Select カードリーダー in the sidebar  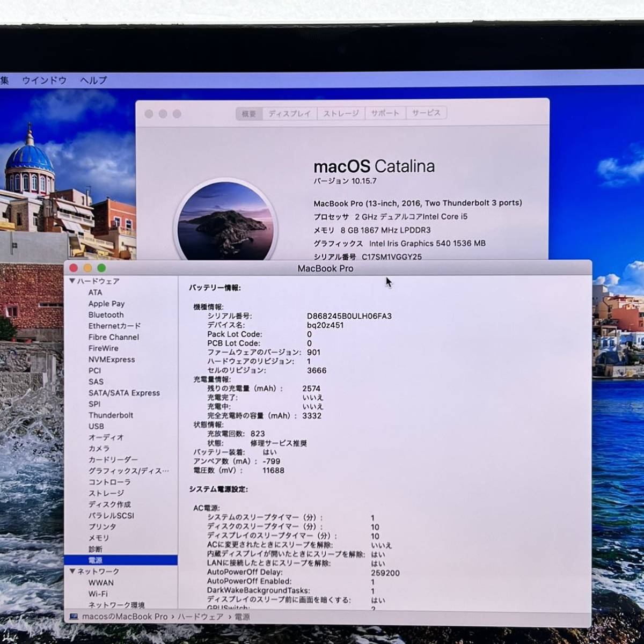pyautogui.click(x=113, y=460)
